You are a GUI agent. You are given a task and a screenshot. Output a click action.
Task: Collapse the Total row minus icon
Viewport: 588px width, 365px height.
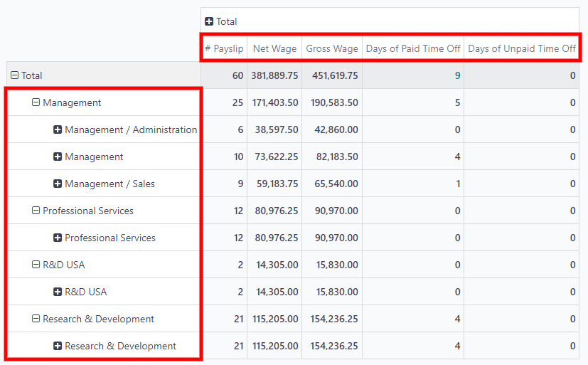click(14, 75)
